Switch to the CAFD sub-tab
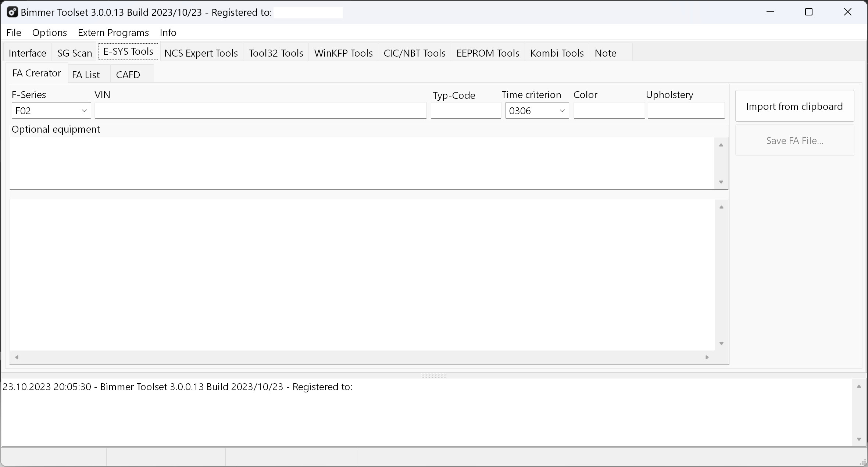Image resolution: width=868 pixels, height=467 pixels. 128,75
